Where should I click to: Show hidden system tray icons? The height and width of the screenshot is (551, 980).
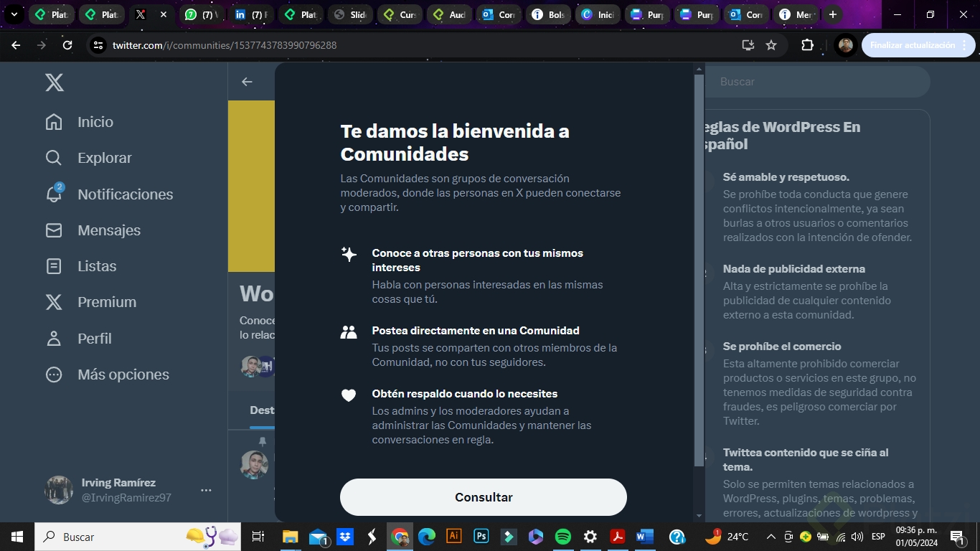pos(771,537)
